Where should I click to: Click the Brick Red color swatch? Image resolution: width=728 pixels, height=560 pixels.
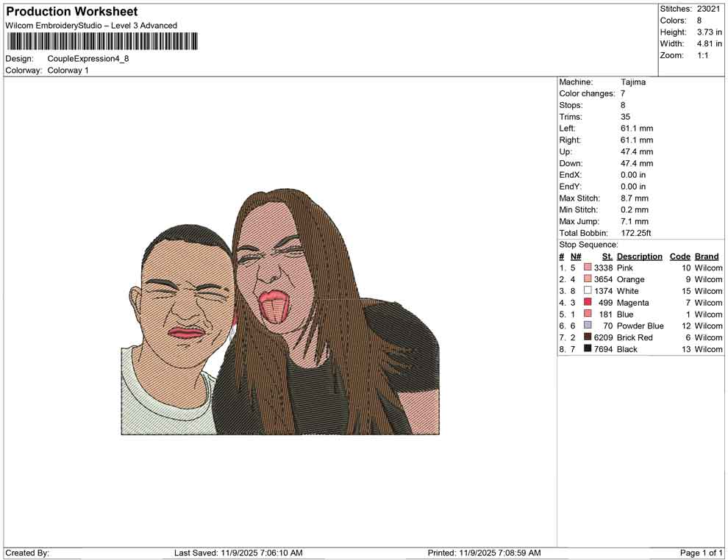tap(586, 337)
